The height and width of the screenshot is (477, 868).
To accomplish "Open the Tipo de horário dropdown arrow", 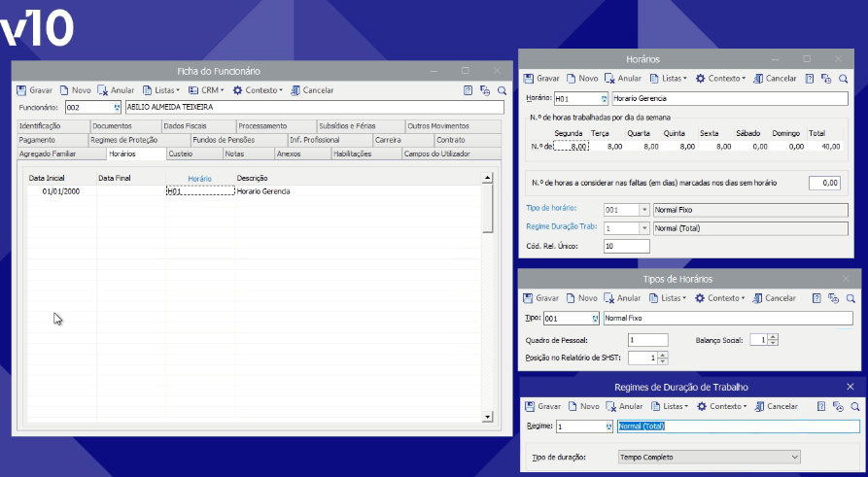I will tap(642, 209).
